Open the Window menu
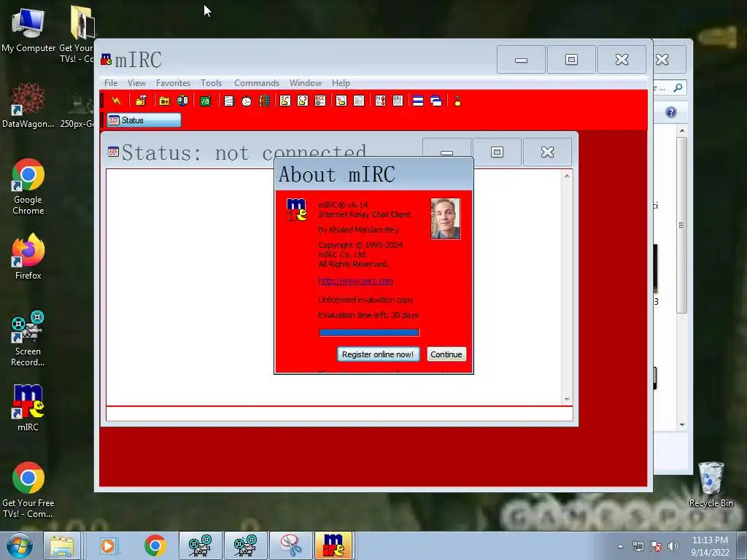 [306, 83]
